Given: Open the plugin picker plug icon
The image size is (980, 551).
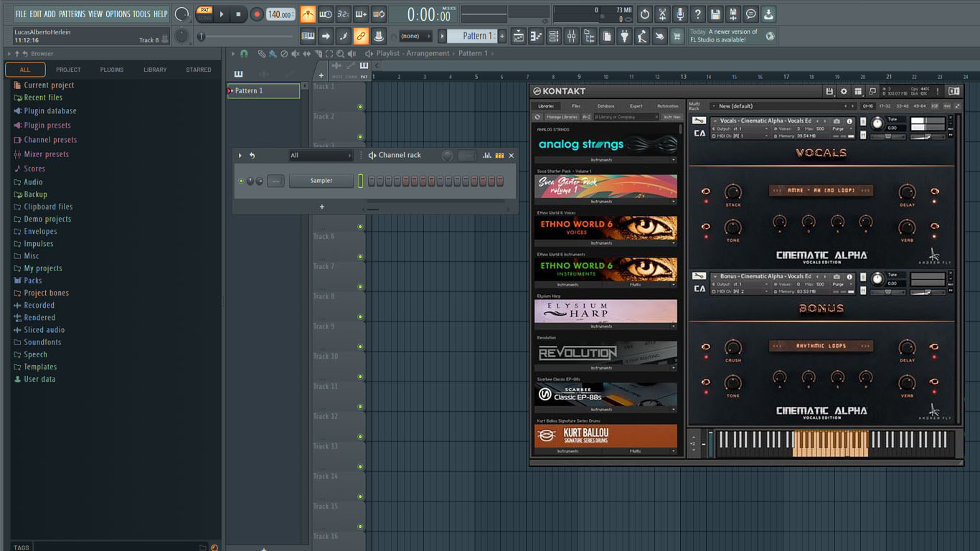Looking at the screenshot, I should coord(625,37).
